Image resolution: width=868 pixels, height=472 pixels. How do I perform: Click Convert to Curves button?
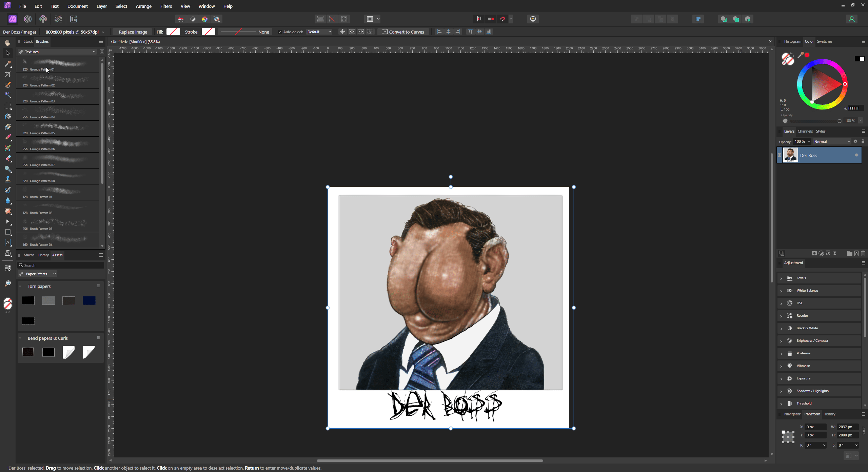point(403,32)
